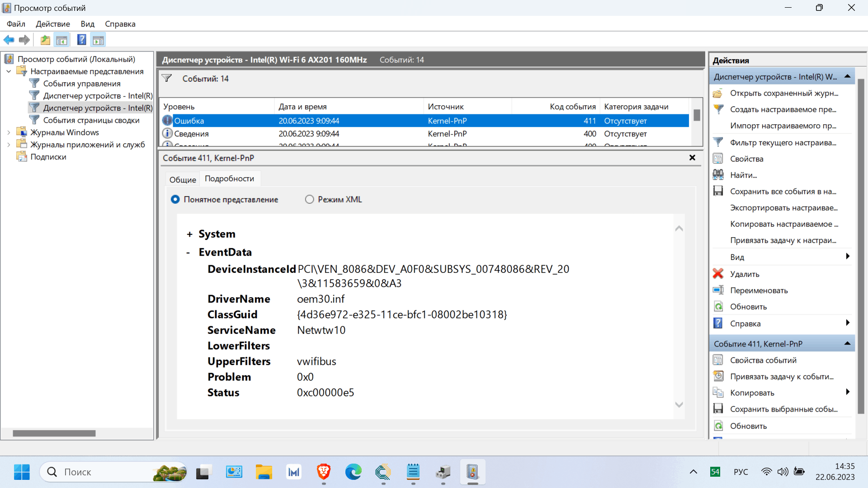Open the Вид submenu arrow in Actions
The image size is (868, 488).
click(848, 257)
